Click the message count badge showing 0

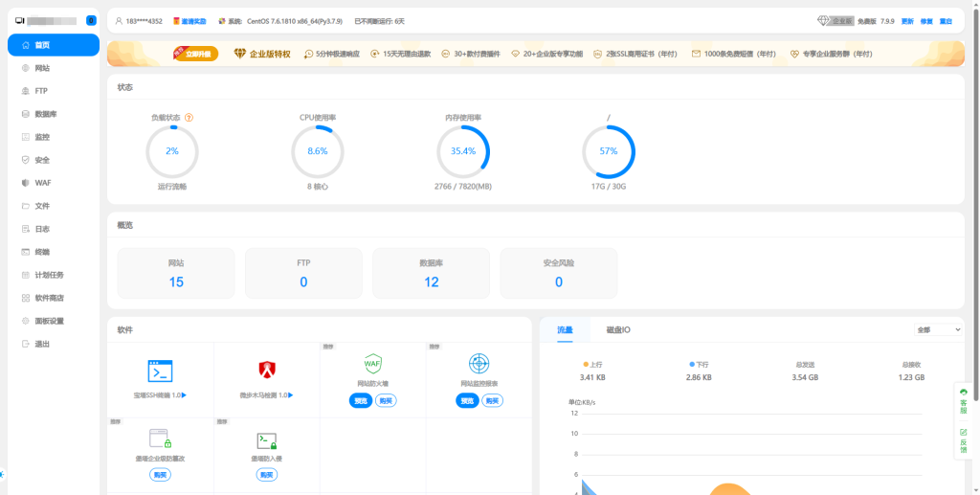click(x=91, y=20)
